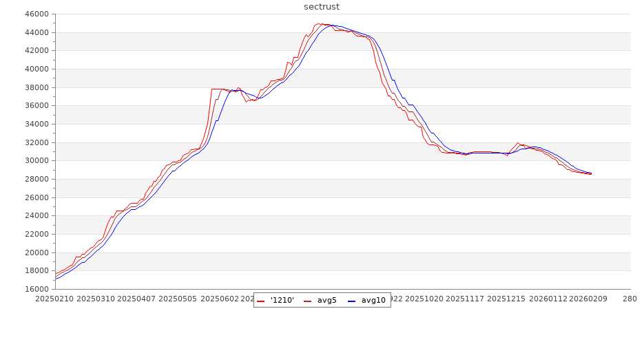Click the avg10 legend label
The image size is (644, 344).
click(x=373, y=300)
